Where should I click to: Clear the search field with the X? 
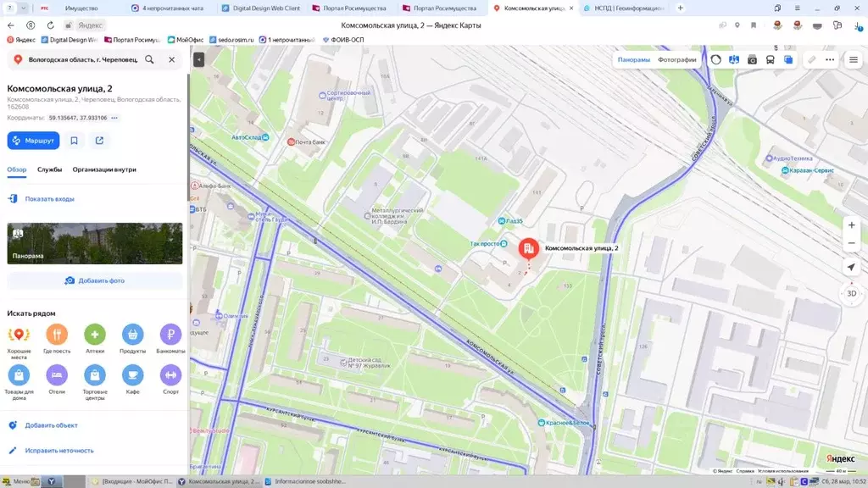(x=171, y=59)
